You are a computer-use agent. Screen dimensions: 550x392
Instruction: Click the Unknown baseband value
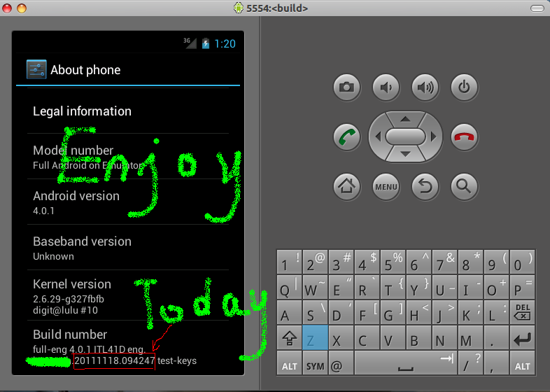(x=53, y=256)
